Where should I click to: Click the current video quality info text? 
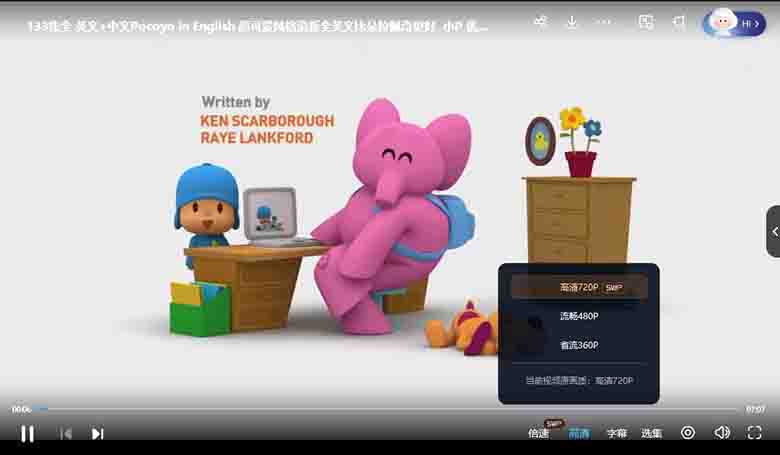580,380
